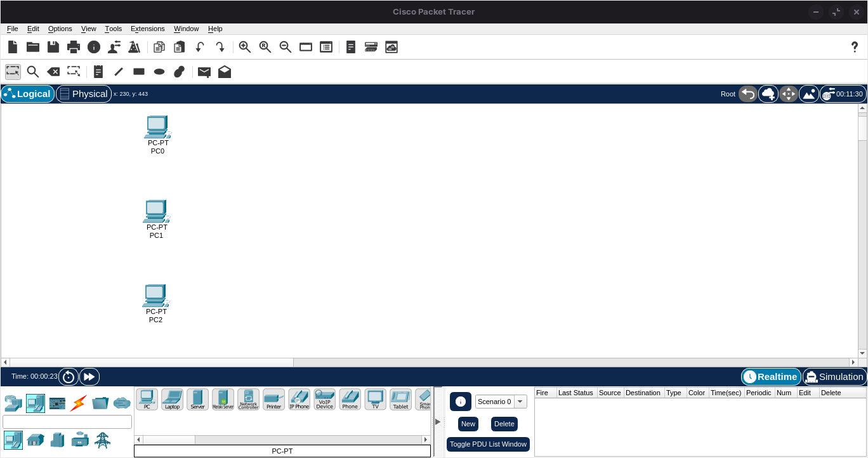Choose Components category icon
Screen dimensions: 868x458
click(x=57, y=403)
